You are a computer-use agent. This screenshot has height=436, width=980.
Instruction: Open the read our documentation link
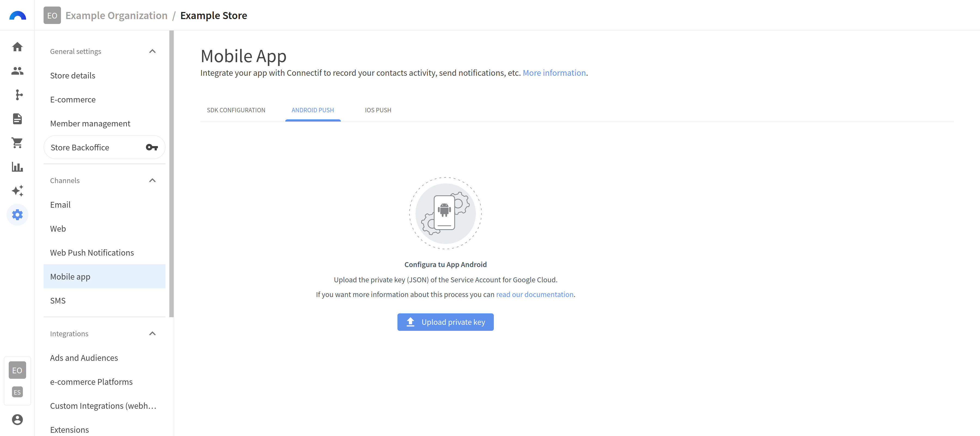click(535, 294)
